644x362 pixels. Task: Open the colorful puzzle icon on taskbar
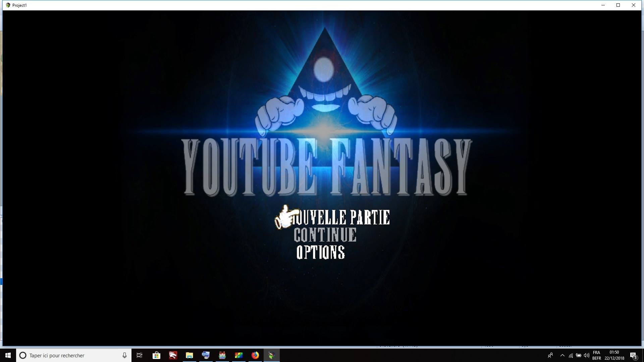coord(238,355)
